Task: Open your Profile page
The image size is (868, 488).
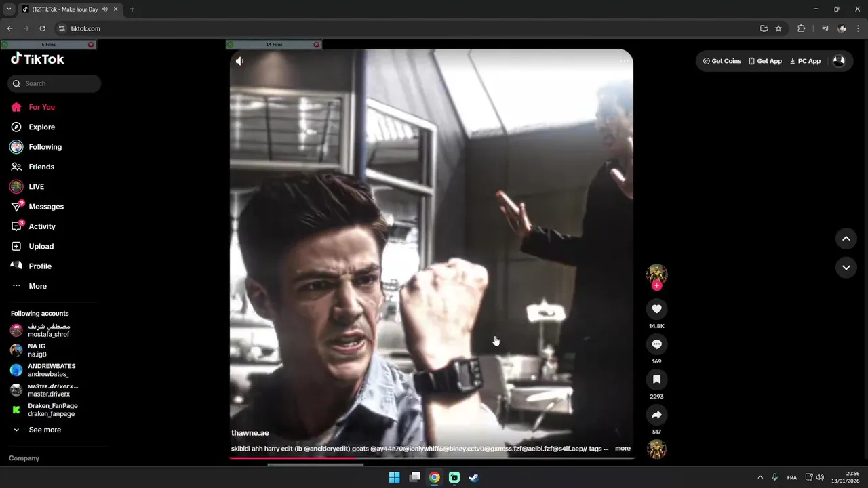Action: [31, 266]
